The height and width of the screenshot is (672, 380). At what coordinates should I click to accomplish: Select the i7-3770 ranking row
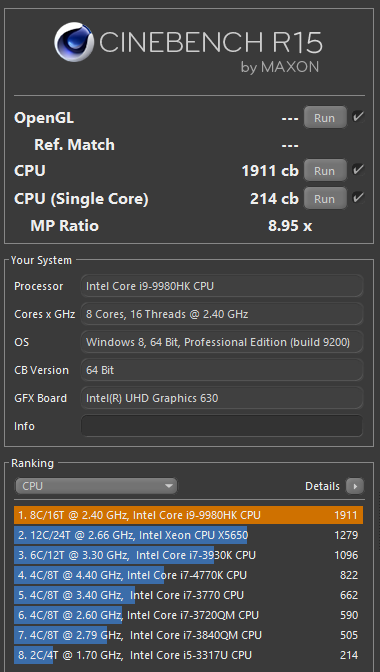[189, 595]
